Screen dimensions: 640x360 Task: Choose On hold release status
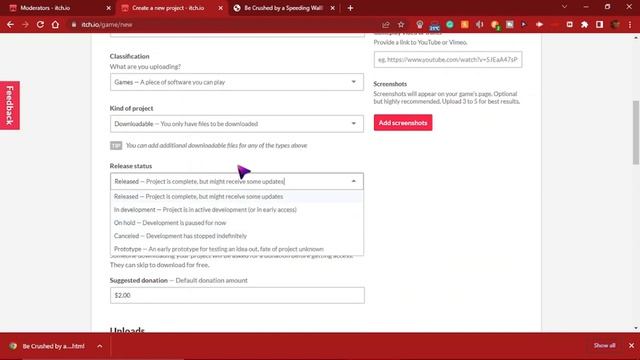237,222
